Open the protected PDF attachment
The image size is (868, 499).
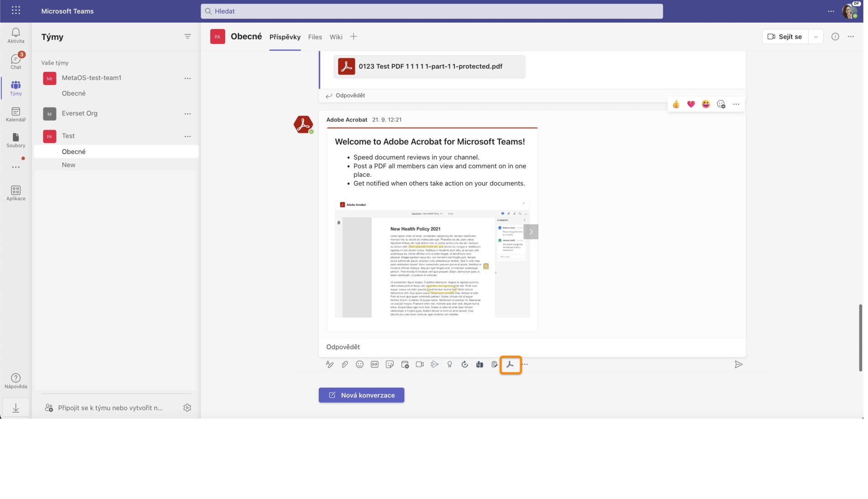tap(429, 66)
